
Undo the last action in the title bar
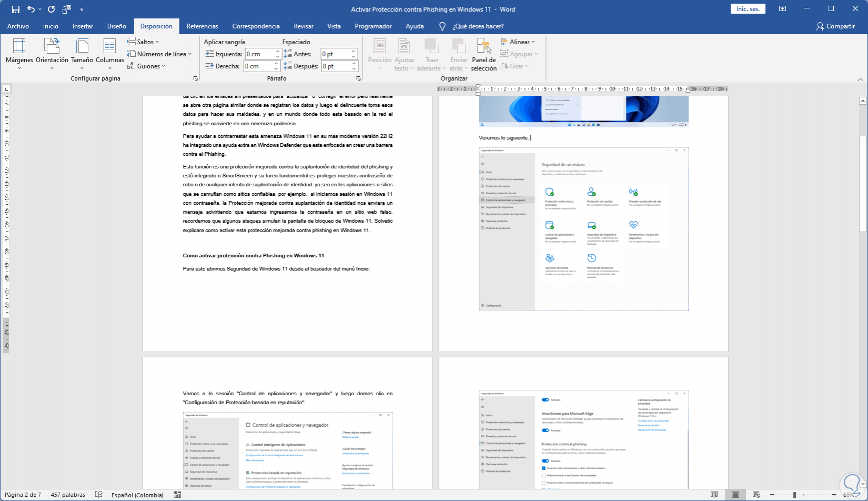tap(31, 9)
